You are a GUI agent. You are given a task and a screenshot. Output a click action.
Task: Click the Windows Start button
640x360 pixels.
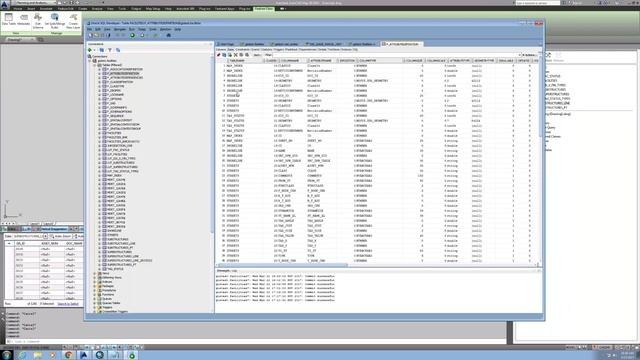tap(7, 355)
